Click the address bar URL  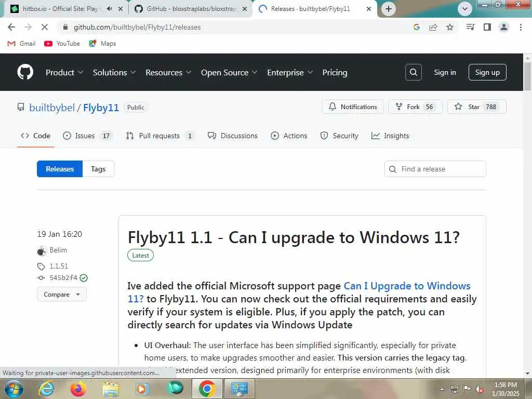[137, 27]
